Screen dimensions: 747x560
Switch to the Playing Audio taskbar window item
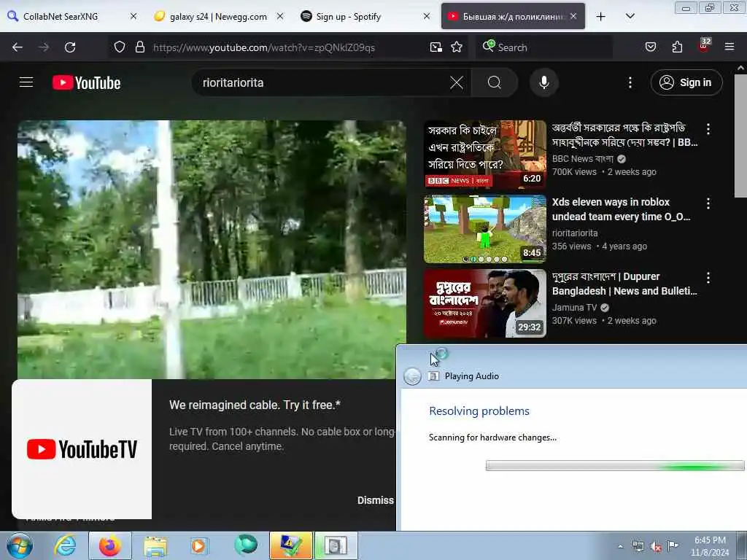tap(336, 545)
